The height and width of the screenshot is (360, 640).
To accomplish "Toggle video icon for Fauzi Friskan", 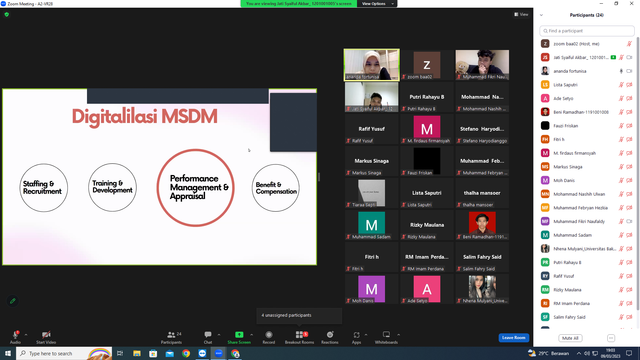I will [629, 126].
